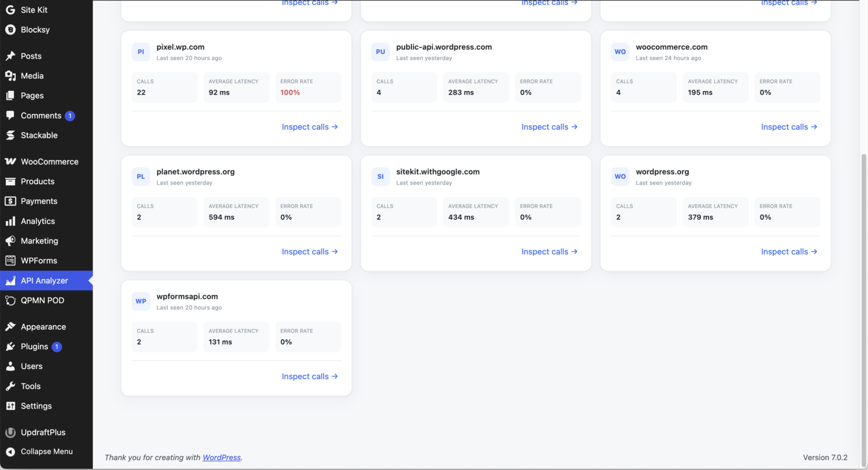The image size is (868, 470).
Task: Click the 22 calls count value
Action: pos(141,93)
